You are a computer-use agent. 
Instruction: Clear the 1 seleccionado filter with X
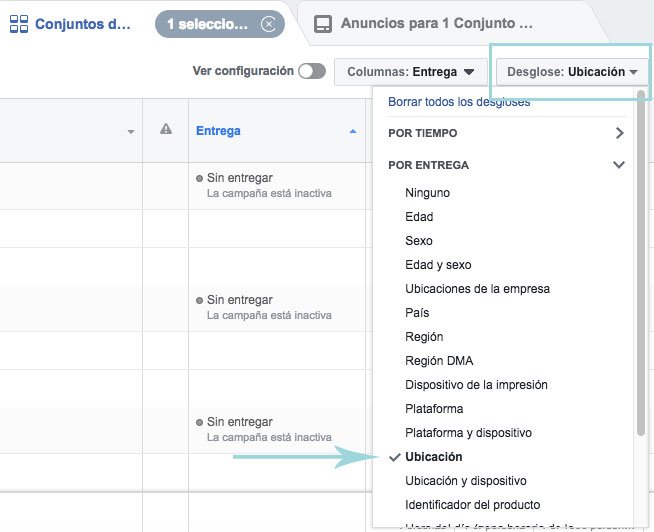tap(268, 24)
